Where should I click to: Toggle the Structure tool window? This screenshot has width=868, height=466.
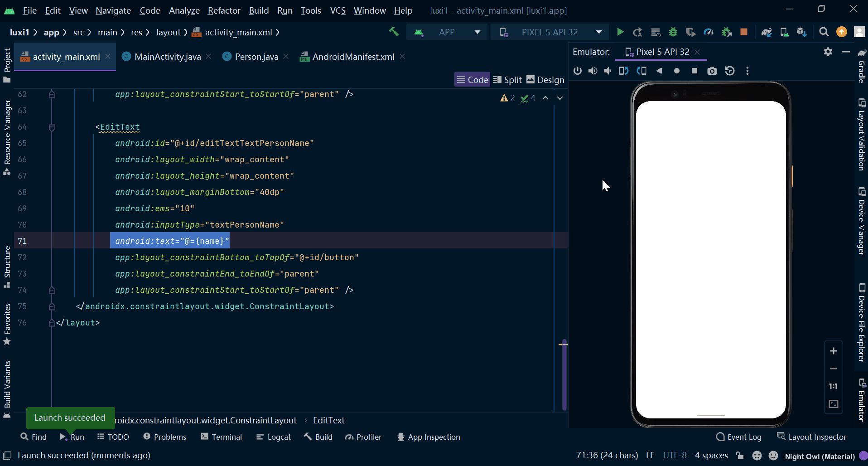coord(7,267)
